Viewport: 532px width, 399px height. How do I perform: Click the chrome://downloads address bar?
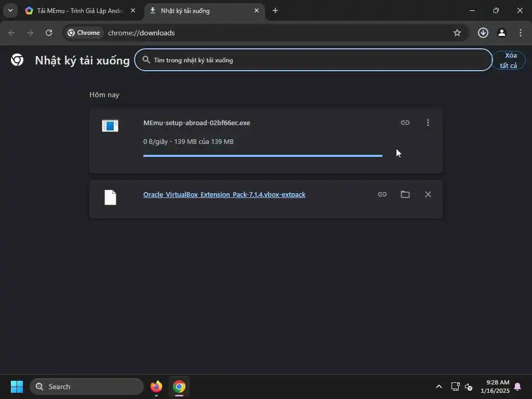pos(266,33)
